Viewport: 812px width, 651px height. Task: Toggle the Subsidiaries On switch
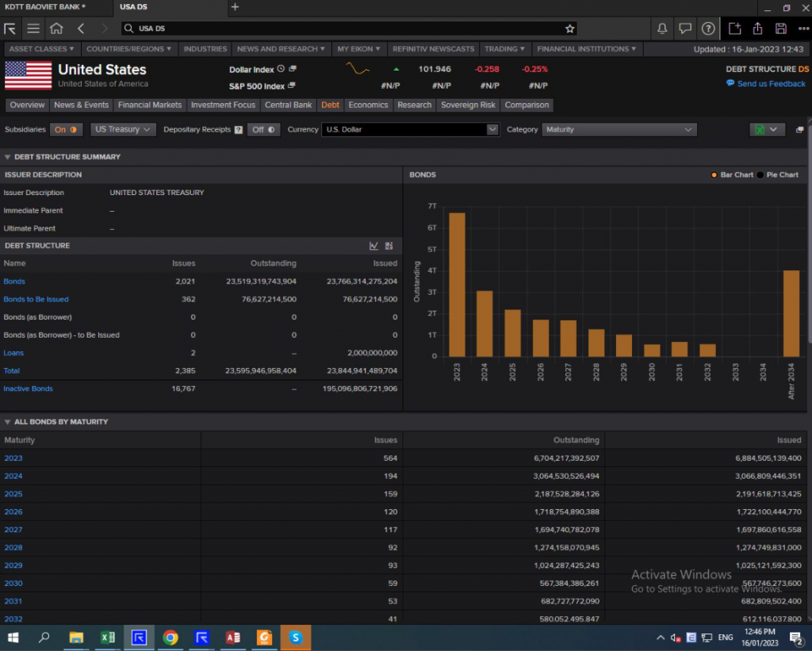[x=67, y=129]
